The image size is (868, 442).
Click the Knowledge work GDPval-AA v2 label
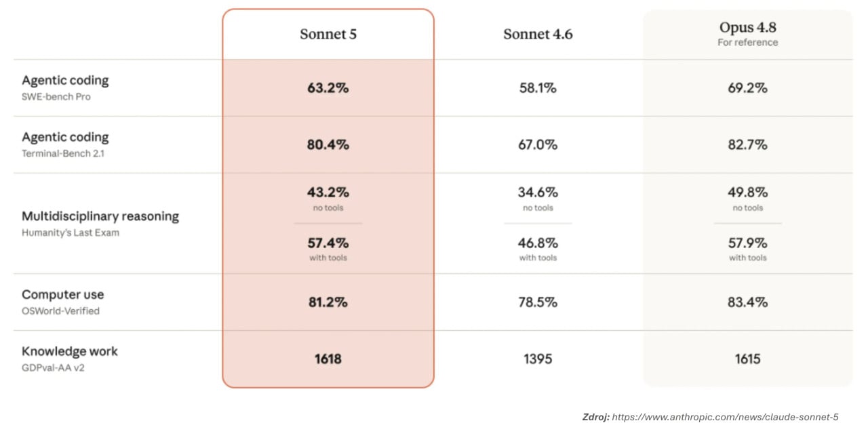[x=69, y=359]
